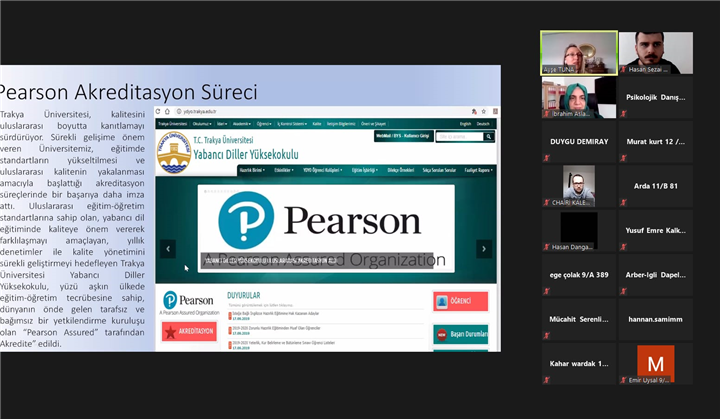Select İbrahim Asla's video thumbnail

[x=579, y=97]
